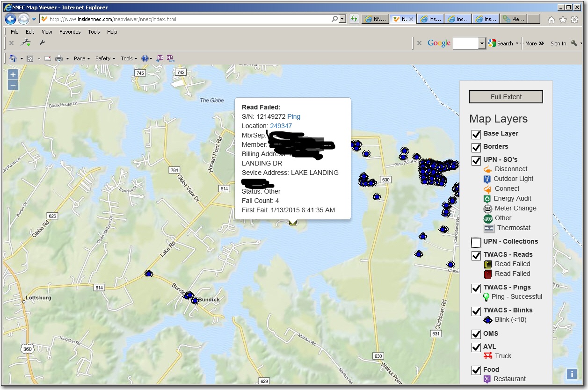Click the Home icon in command bar
588x390 pixels.
point(13,58)
